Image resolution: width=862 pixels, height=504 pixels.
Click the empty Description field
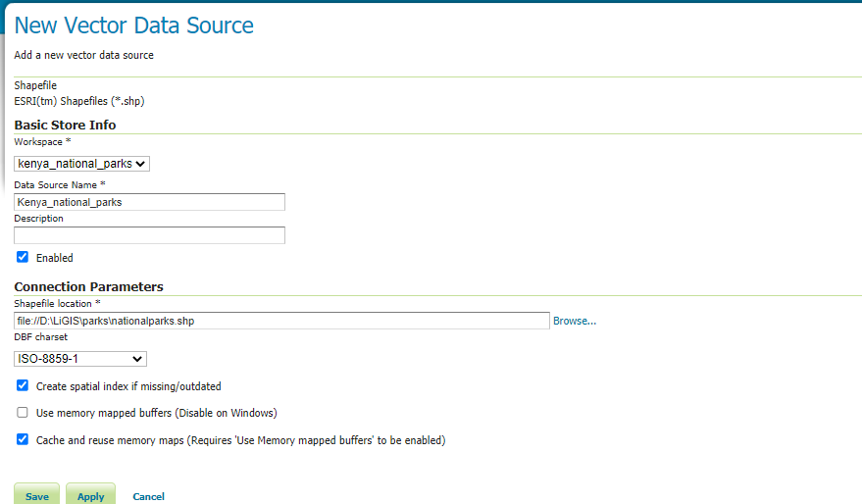coord(149,235)
